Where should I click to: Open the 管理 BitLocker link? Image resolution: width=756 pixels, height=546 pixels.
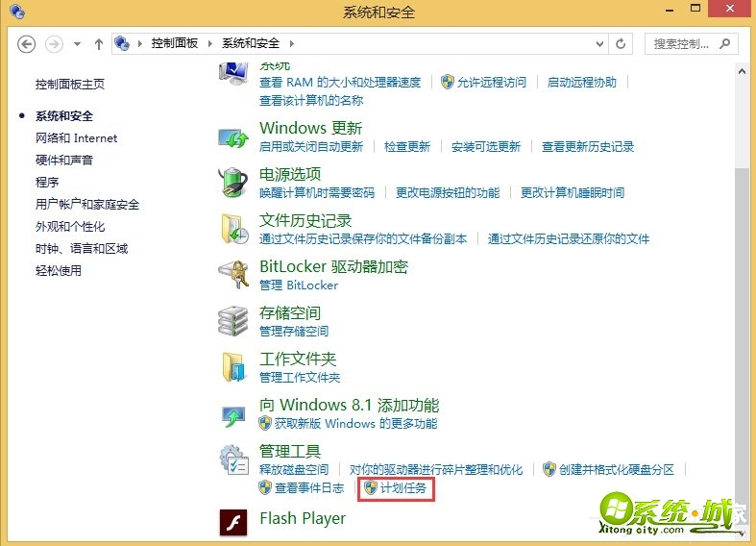[299, 285]
